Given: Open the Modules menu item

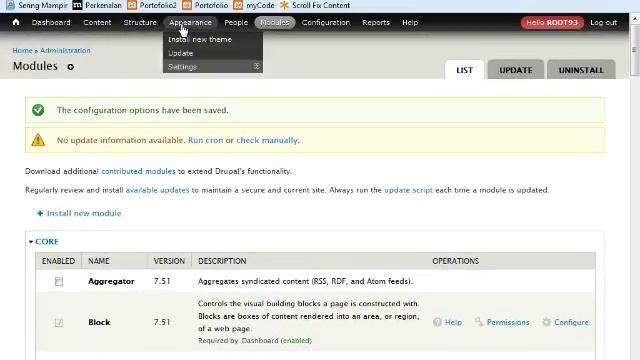Looking at the screenshot, I should [275, 22].
